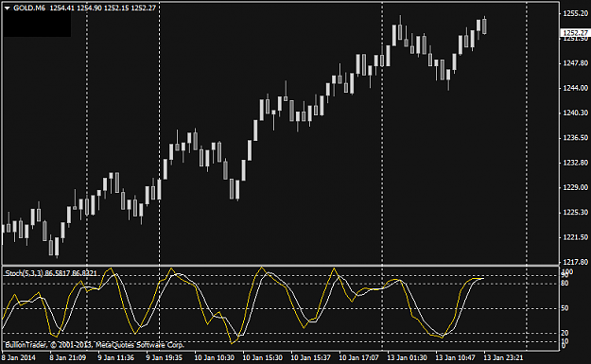Click the 10 Jan 10:30 time label
Image resolution: width=591 pixels, height=364 pixels.
pos(214,357)
